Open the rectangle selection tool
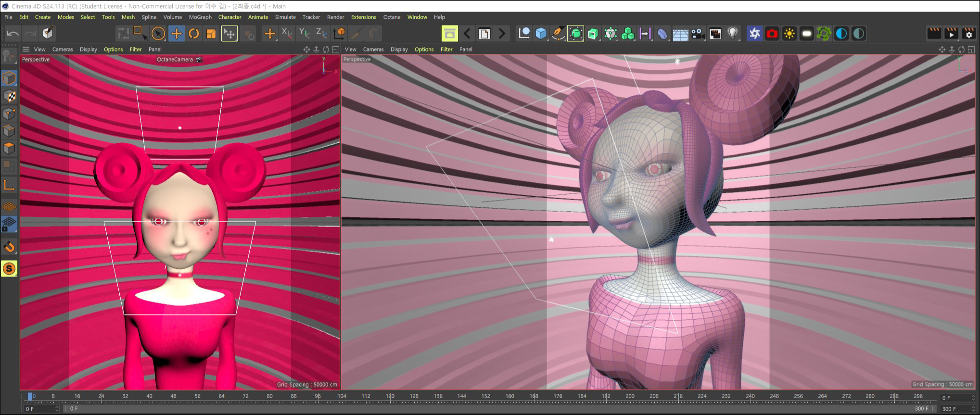Image resolution: width=980 pixels, height=415 pixels. (140, 33)
